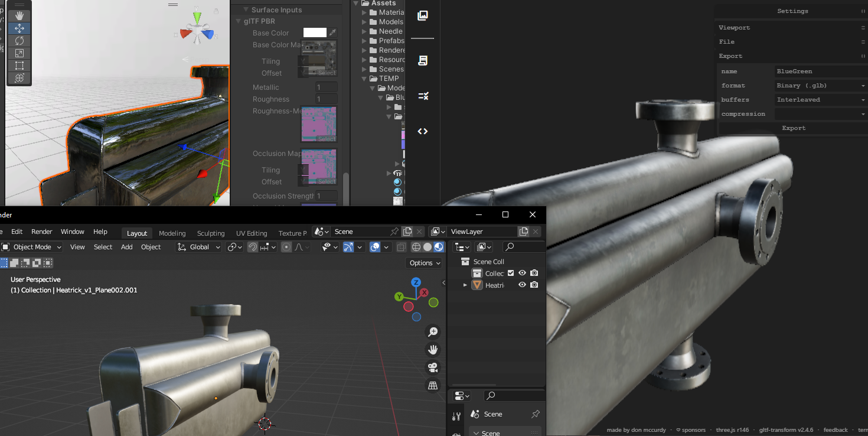Untick the Collec checkbox in the outliner
868x436 pixels.
tap(511, 272)
